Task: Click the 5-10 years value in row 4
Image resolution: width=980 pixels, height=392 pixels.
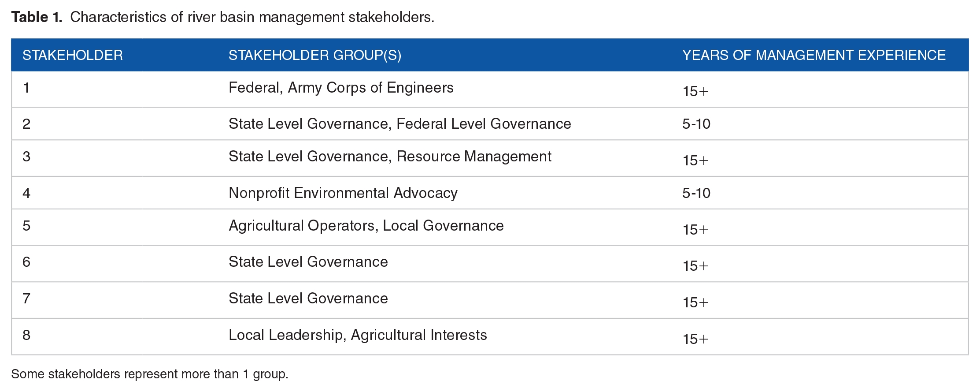Action: coord(696,193)
